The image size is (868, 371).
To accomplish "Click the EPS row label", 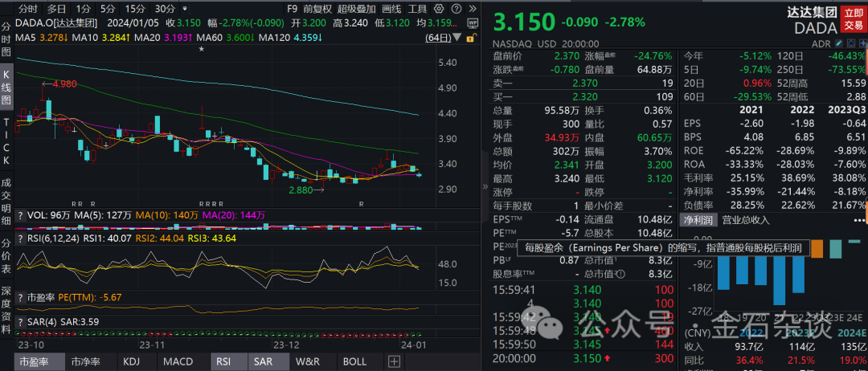I will 693,123.
